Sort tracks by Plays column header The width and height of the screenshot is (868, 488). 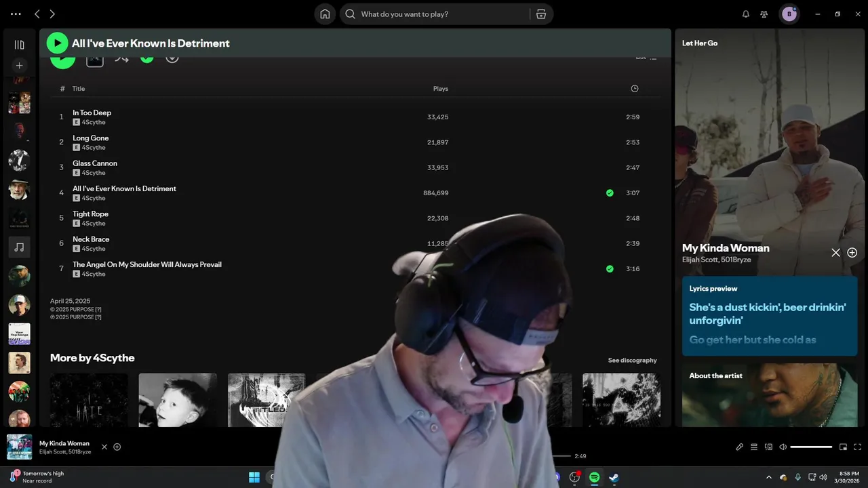pos(441,89)
